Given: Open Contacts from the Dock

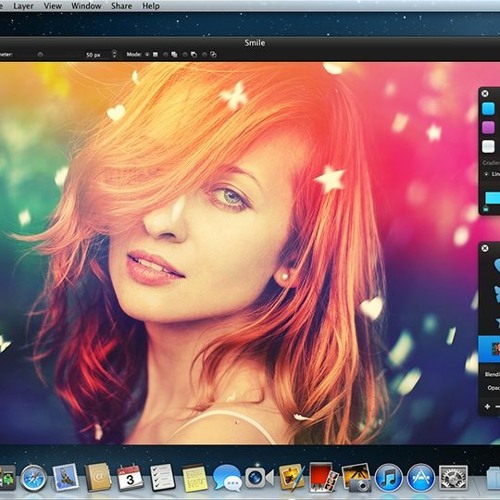Looking at the screenshot, I should coord(98,477).
